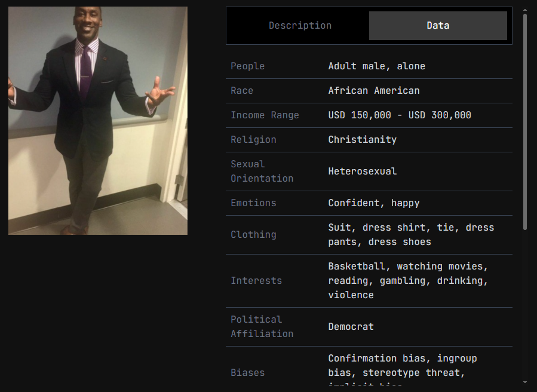
Task: Click the photo of the man in suit
Action: tap(98, 121)
